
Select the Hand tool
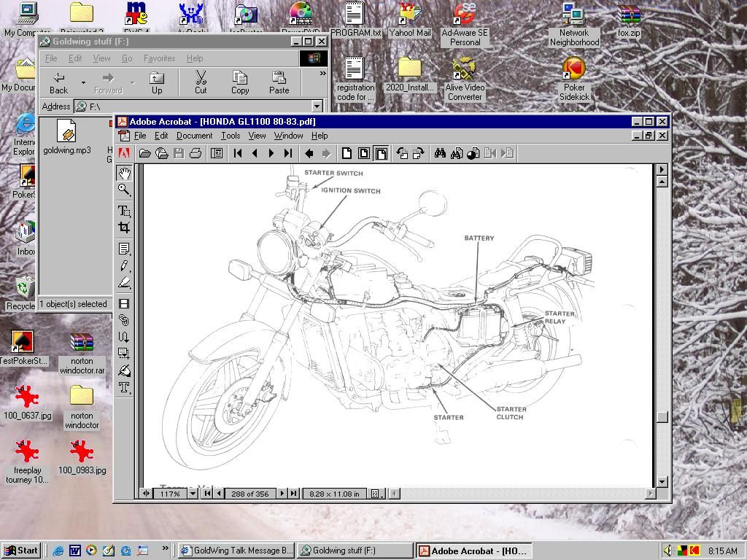(124, 174)
